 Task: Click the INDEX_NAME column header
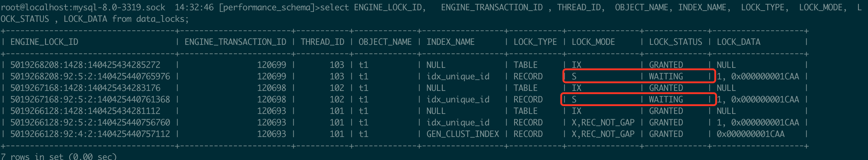pyautogui.click(x=451, y=42)
